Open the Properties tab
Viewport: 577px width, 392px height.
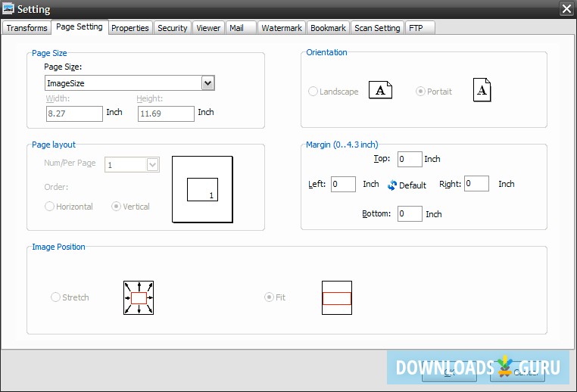coord(130,28)
